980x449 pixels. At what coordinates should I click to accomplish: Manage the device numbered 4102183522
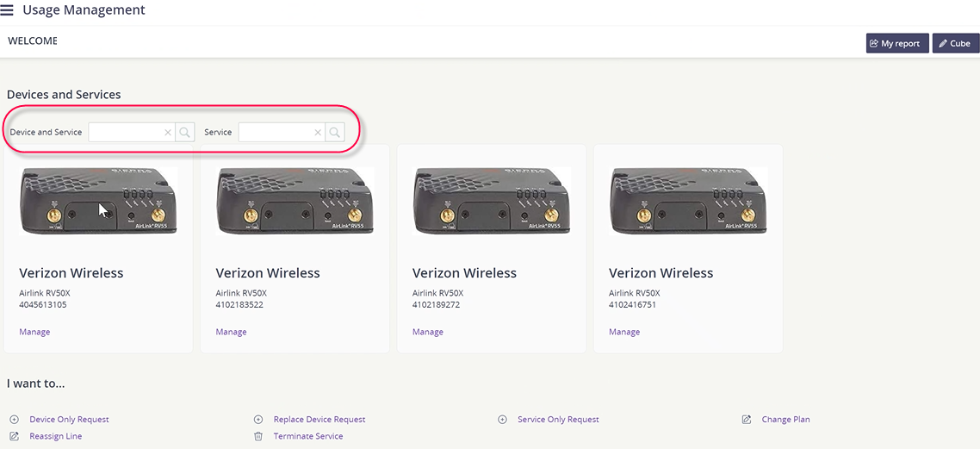click(232, 332)
